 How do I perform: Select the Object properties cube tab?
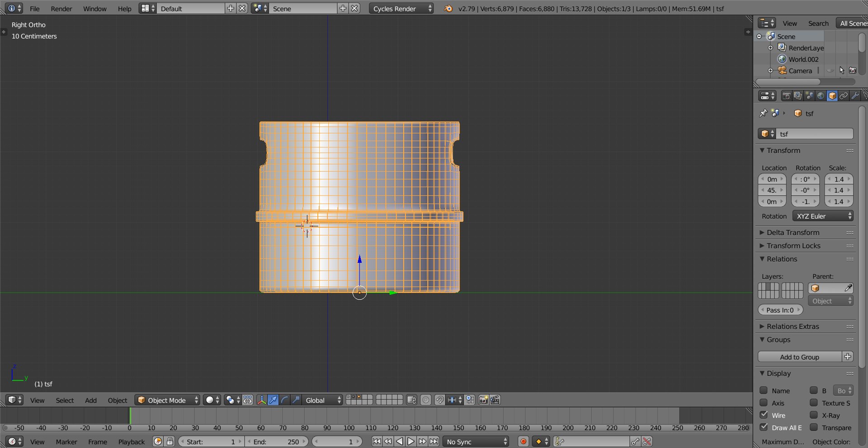[832, 96]
